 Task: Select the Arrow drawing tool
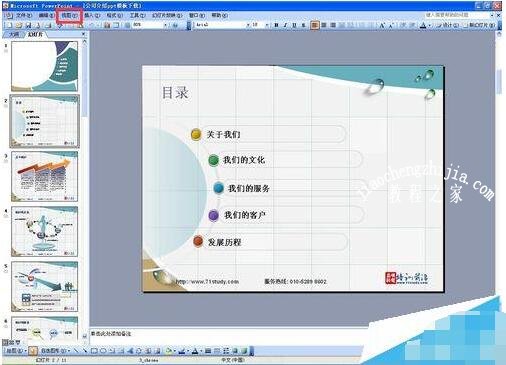(85, 351)
